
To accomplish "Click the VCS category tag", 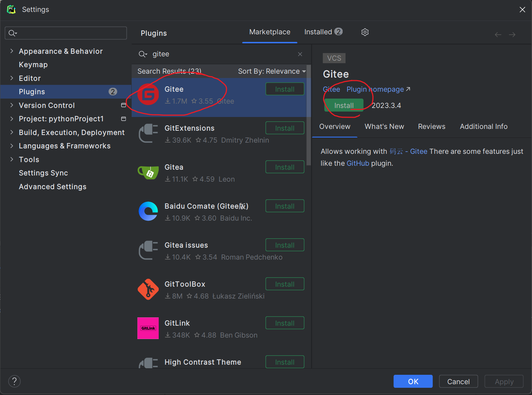I will point(334,58).
